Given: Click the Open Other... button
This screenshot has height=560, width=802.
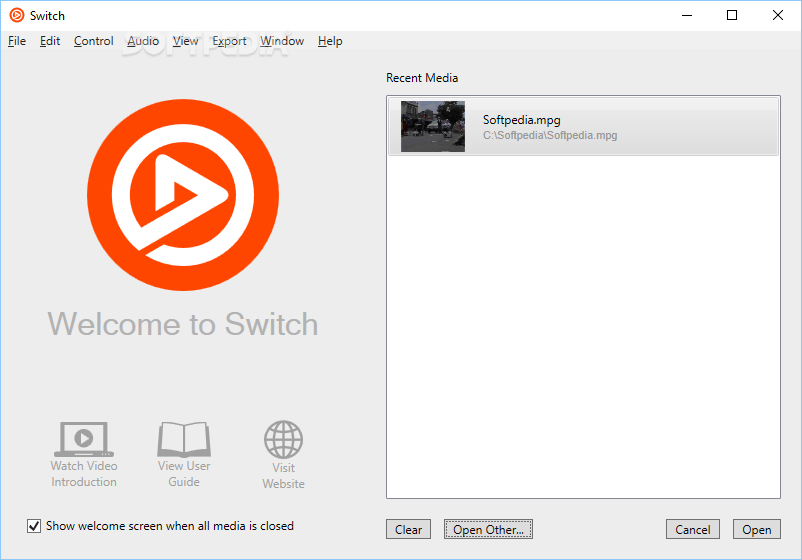Looking at the screenshot, I should (488, 529).
